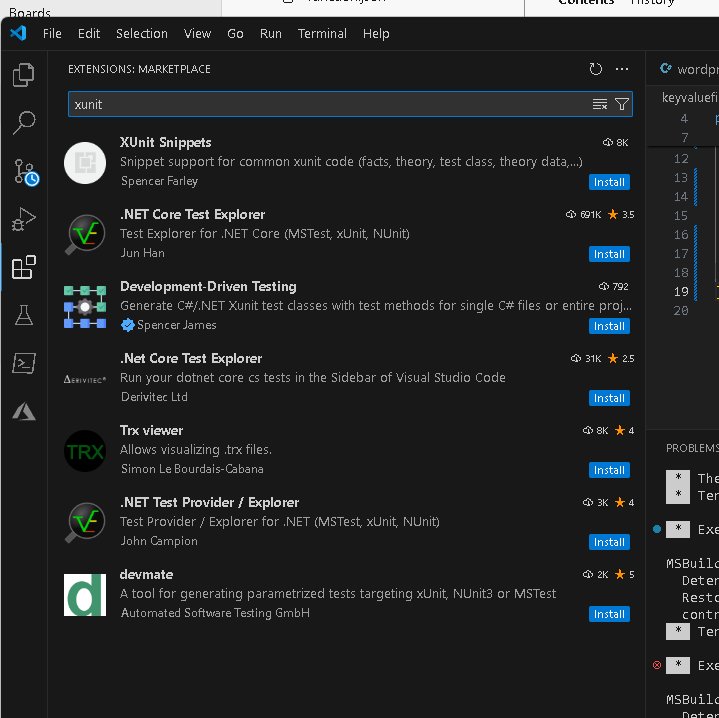Click .NET Test Provider / Explorer icon
Viewport: 719px width, 718px height.
[85, 523]
